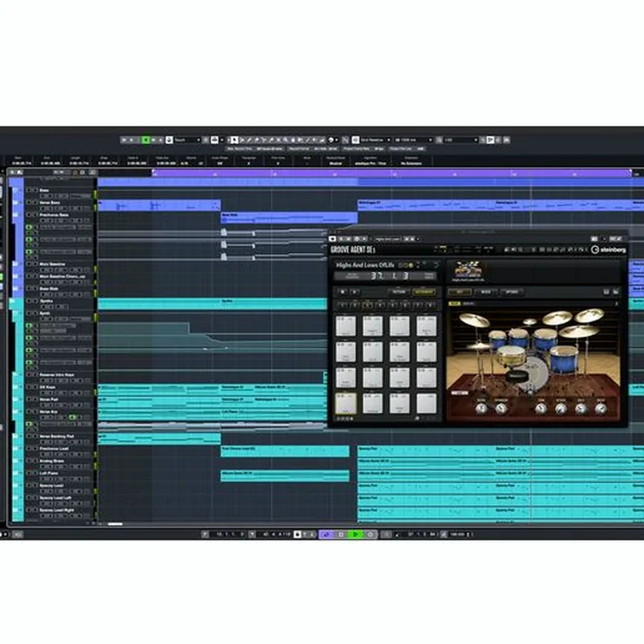Click the rightmost knob under drum kit
This screenshot has width=644, height=644.
[x=600, y=408]
